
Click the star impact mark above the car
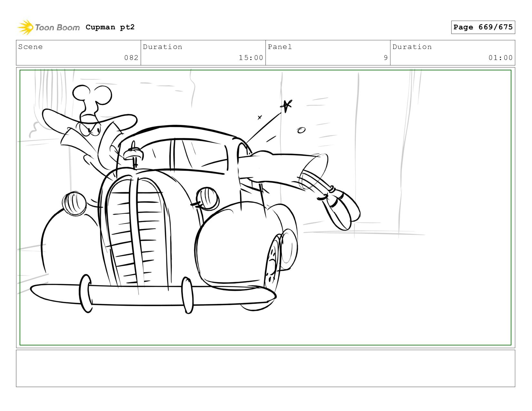[x=286, y=105]
